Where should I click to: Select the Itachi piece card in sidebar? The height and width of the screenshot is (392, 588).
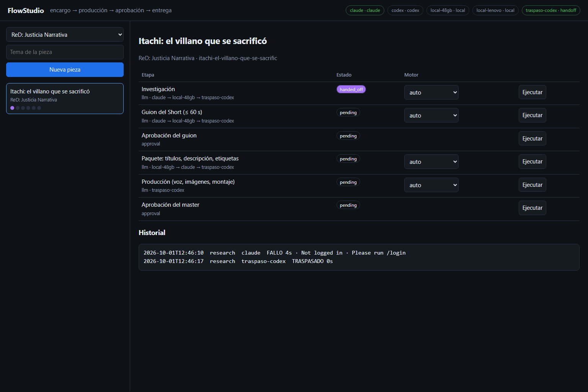[65, 99]
